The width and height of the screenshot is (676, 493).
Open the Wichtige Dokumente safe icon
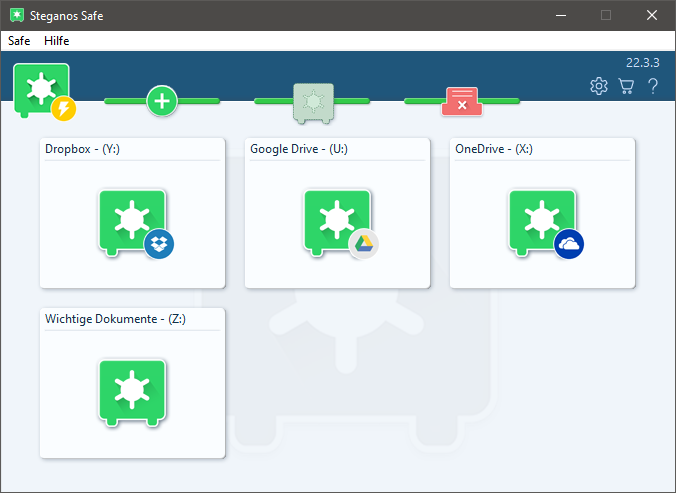coord(132,393)
